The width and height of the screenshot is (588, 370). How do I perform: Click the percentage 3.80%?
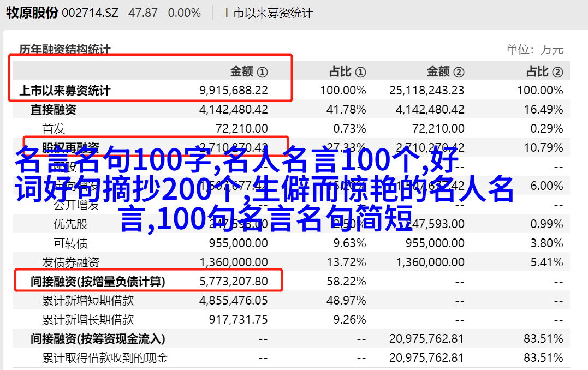[x=547, y=243]
